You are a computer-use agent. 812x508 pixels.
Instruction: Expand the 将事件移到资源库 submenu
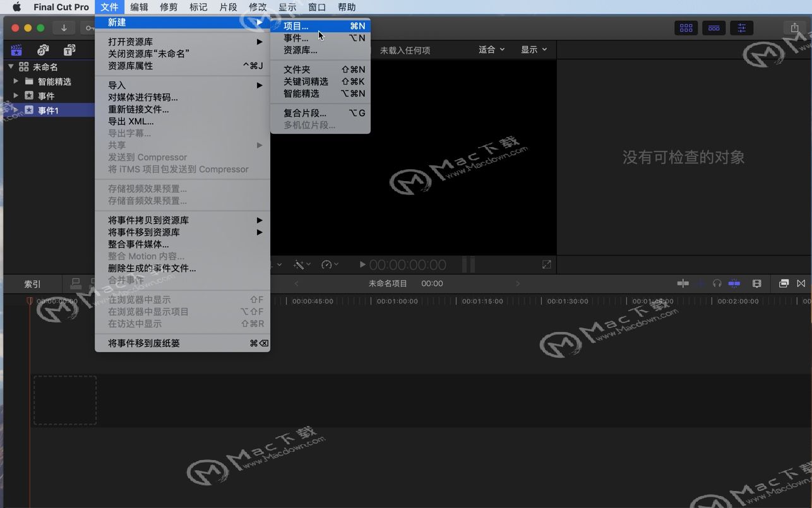(182, 232)
